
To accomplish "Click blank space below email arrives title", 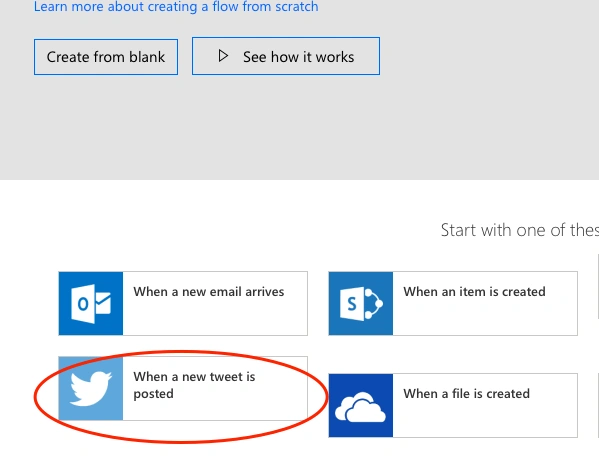I will coord(215,317).
